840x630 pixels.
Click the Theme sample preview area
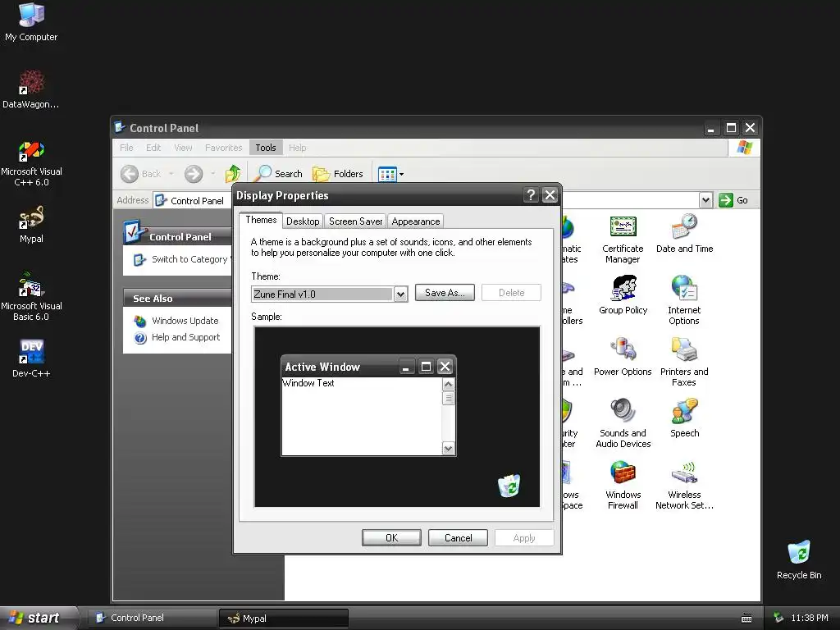pos(397,417)
